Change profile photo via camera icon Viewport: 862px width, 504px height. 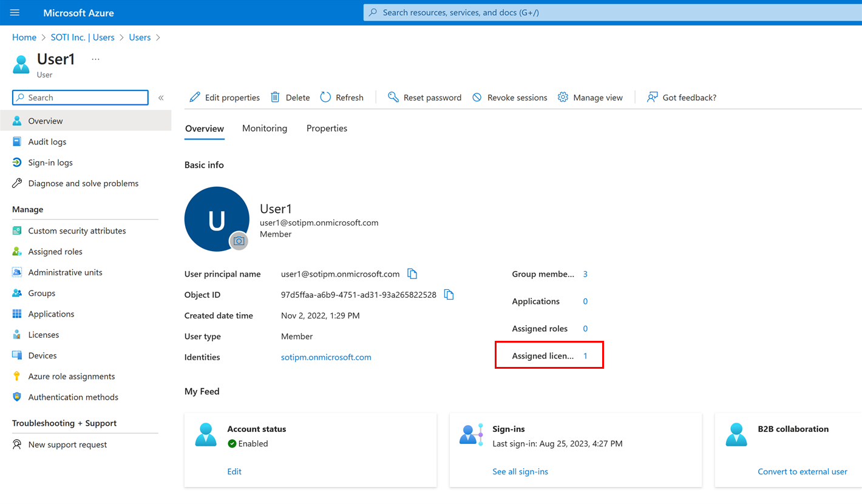[x=239, y=241]
